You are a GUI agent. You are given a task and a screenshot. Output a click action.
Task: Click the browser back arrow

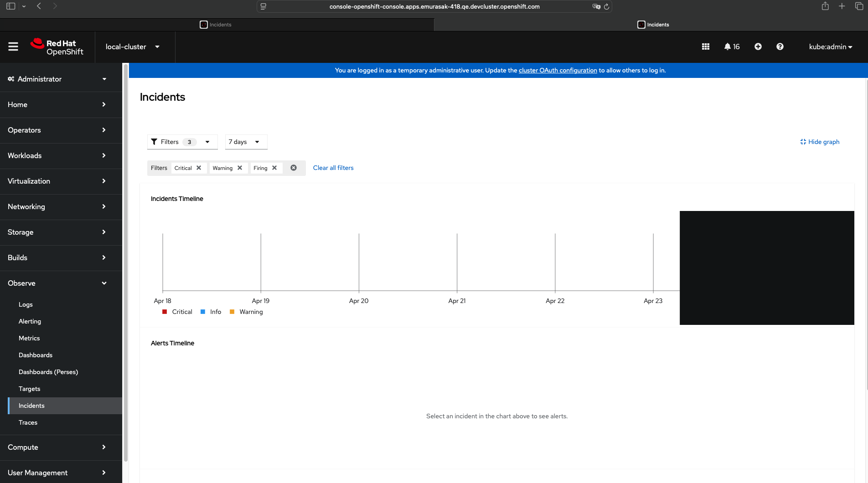pos(39,6)
